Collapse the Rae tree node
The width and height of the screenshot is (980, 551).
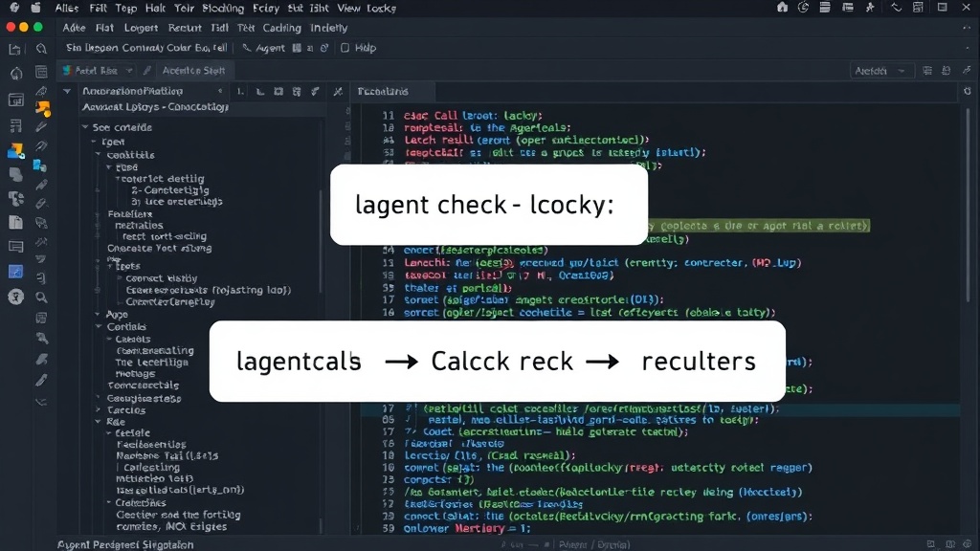(x=99, y=422)
